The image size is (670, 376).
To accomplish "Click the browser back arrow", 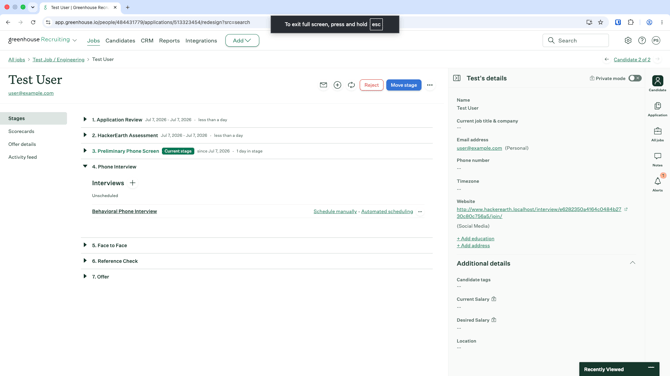I will (8, 22).
